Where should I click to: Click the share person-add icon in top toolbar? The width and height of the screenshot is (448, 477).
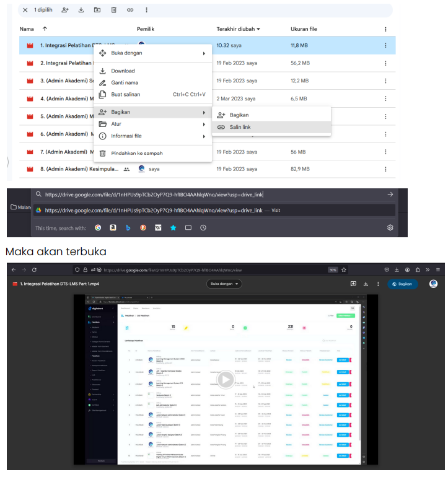click(65, 11)
